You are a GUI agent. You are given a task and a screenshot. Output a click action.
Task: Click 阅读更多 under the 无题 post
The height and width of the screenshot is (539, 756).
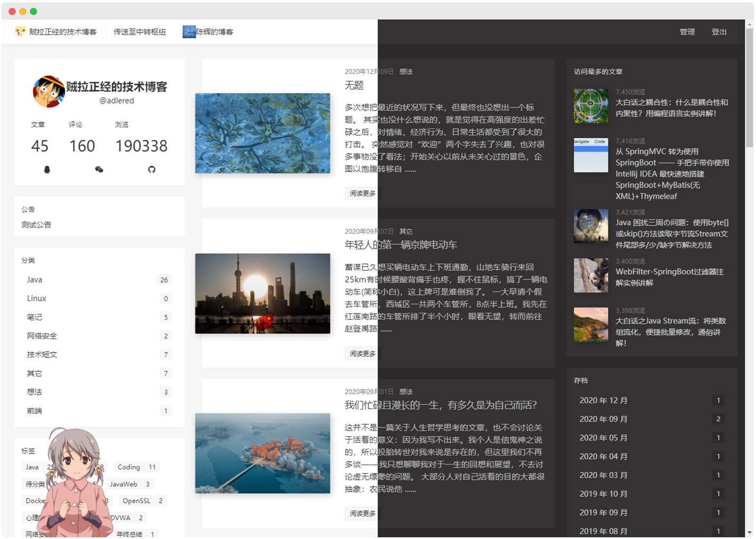pyautogui.click(x=363, y=193)
